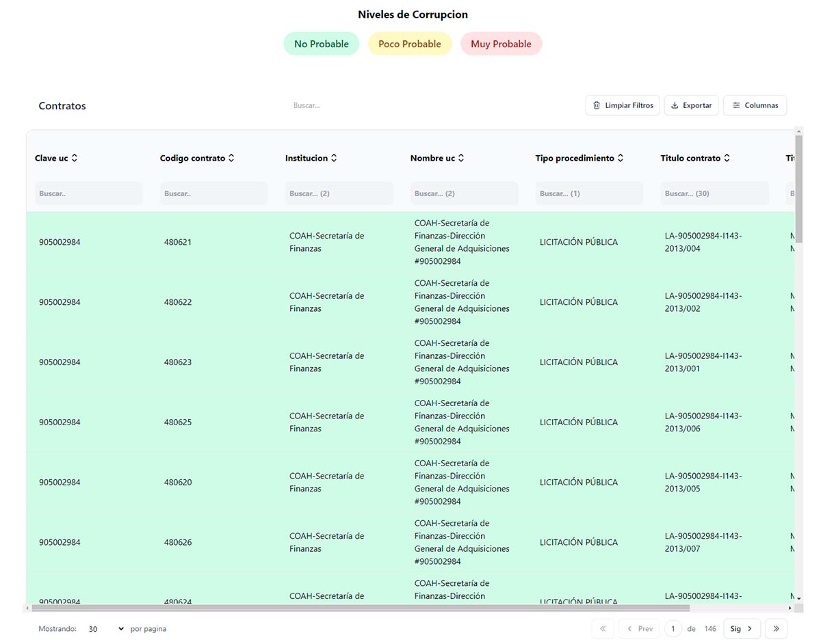Jump to the last page
Viewport: 821px width, 644px height.
(x=776, y=629)
